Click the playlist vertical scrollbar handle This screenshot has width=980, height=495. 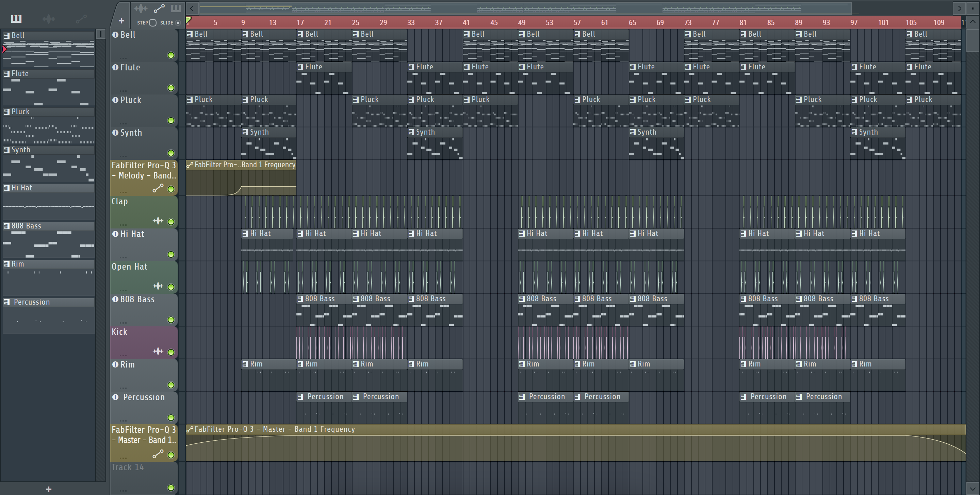click(973, 40)
